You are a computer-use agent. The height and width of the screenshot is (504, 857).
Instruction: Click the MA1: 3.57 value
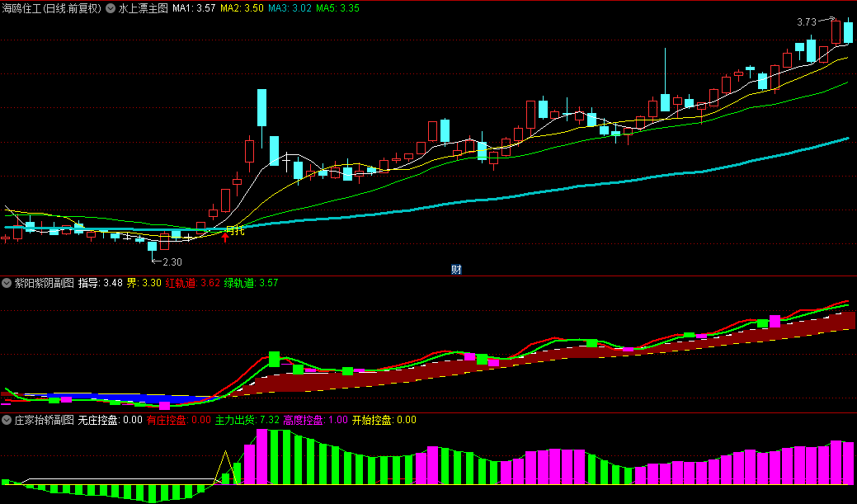click(x=194, y=9)
